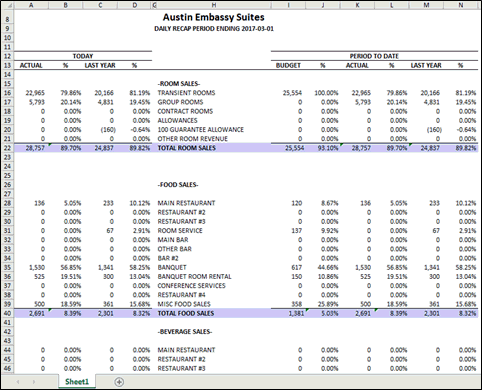
Task: Select ALLOWANCES label cell
Action: 177,120
